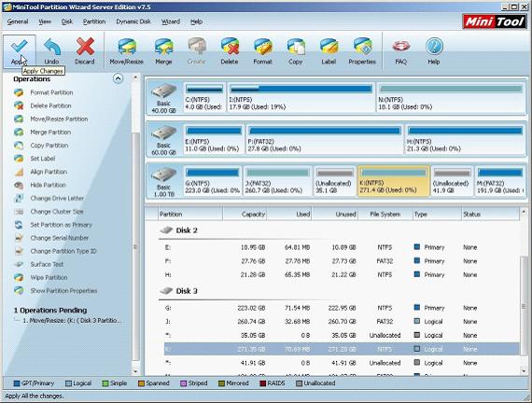Open the Partition menu
532x403 pixels.
[94, 21]
